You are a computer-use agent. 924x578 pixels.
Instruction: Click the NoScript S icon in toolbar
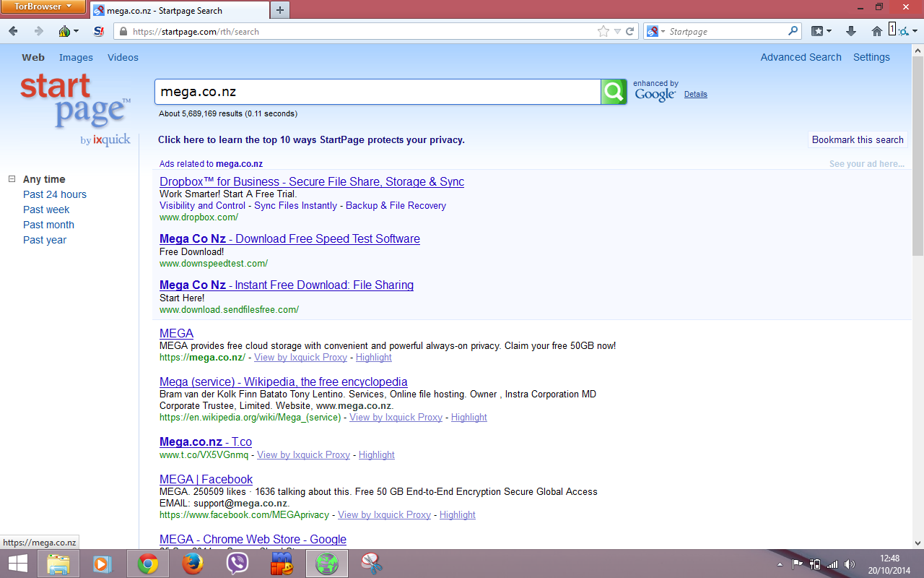tap(99, 31)
